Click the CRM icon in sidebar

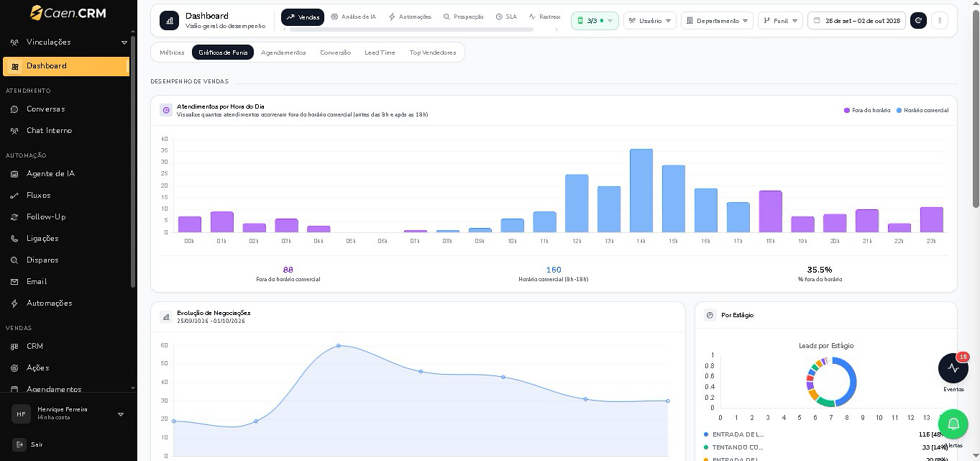pyautogui.click(x=14, y=347)
